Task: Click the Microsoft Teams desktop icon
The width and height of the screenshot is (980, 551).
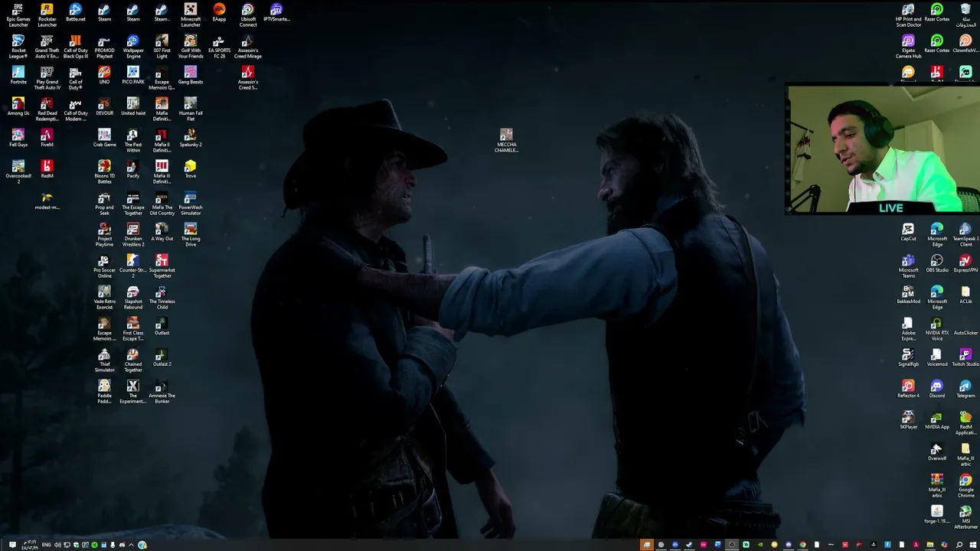Action: click(x=908, y=266)
